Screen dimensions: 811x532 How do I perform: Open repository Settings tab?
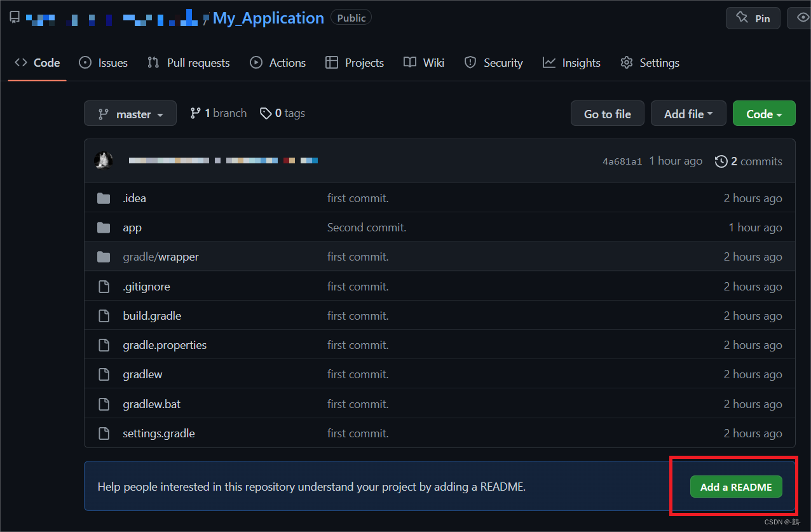(650, 62)
